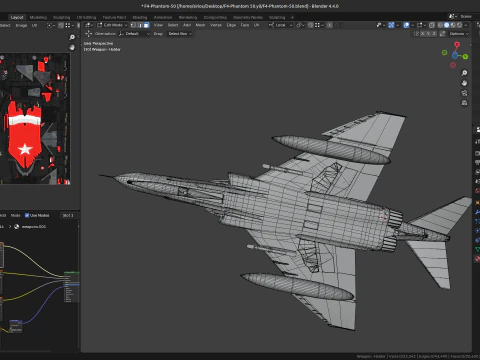Click the 3D viewport zoom magnifier icon
The height and width of the screenshot is (360, 480).
[x=464, y=73]
